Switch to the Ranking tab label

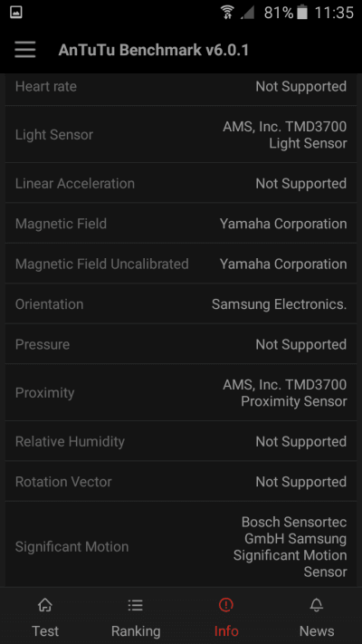point(136,630)
